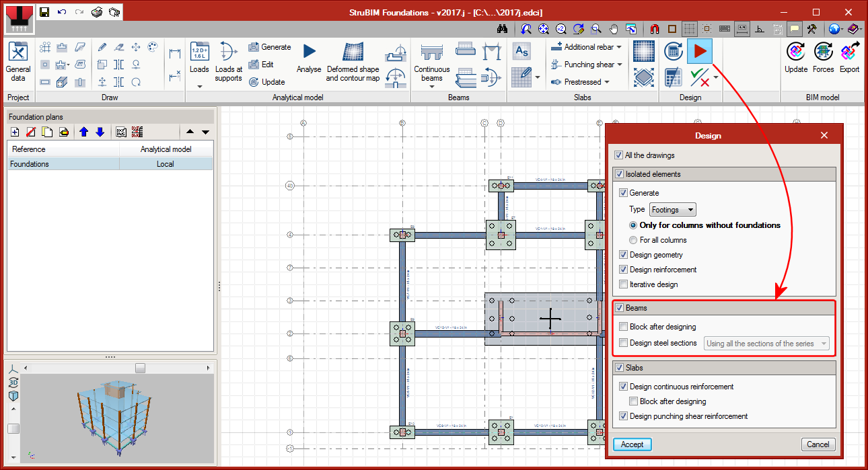Image resolution: width=868 pixels, height=470 pixels.
Task: Click the Cancel button in Design dialog
Action: coord(818,444)
